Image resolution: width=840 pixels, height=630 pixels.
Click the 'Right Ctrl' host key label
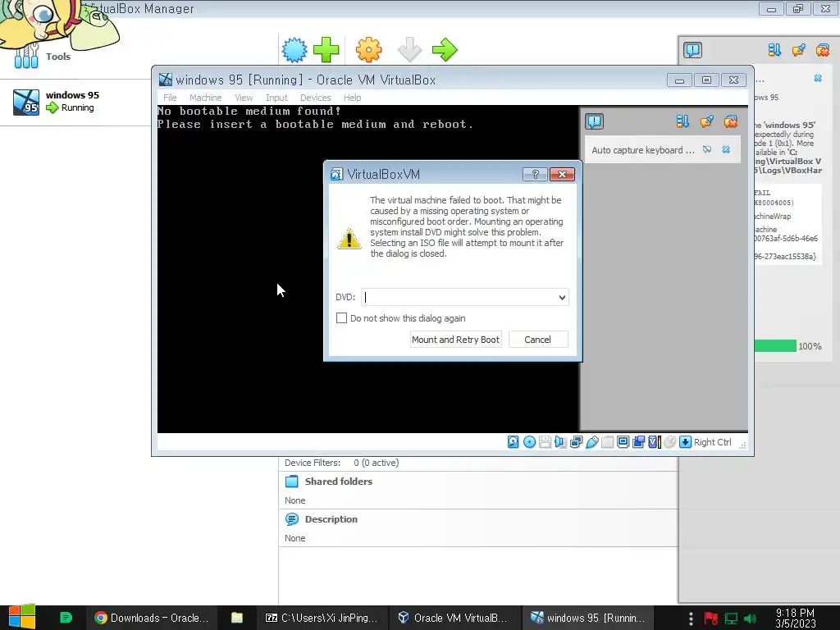click(x=713, y=442)
